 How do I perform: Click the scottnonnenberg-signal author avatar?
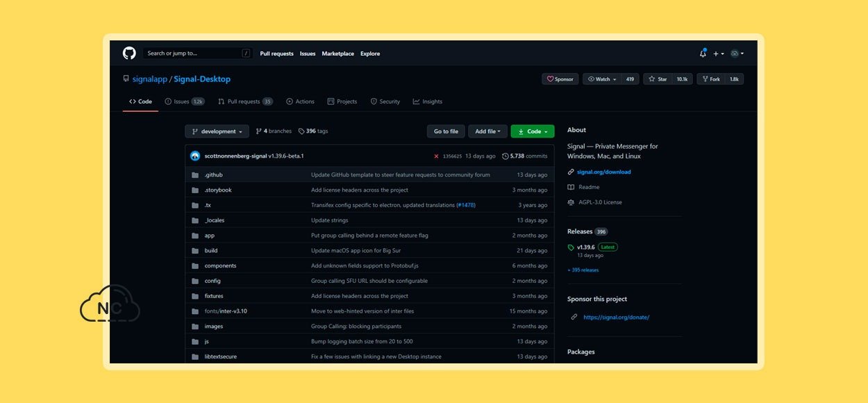pyautogui.click(x=195, y=156)
